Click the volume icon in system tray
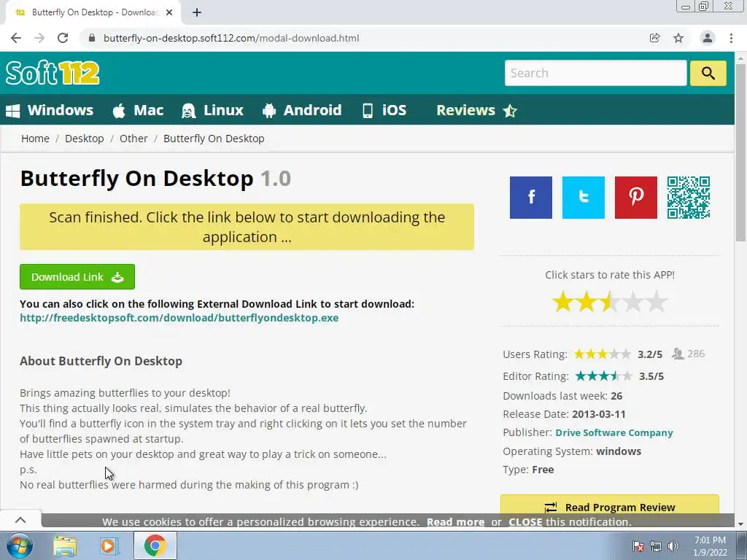The height and width of the screenshot is (560, 747). pyautogui.click(x=673, y=546)
